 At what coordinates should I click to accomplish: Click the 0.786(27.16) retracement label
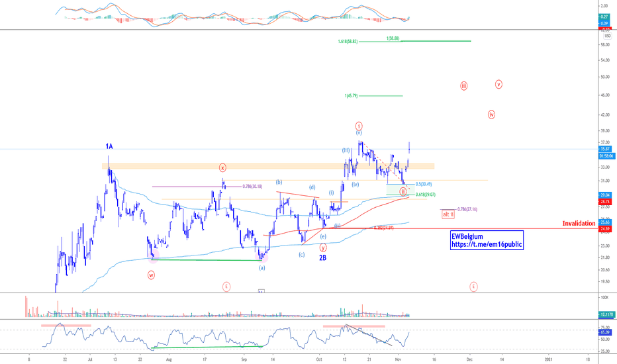(467, 209)
